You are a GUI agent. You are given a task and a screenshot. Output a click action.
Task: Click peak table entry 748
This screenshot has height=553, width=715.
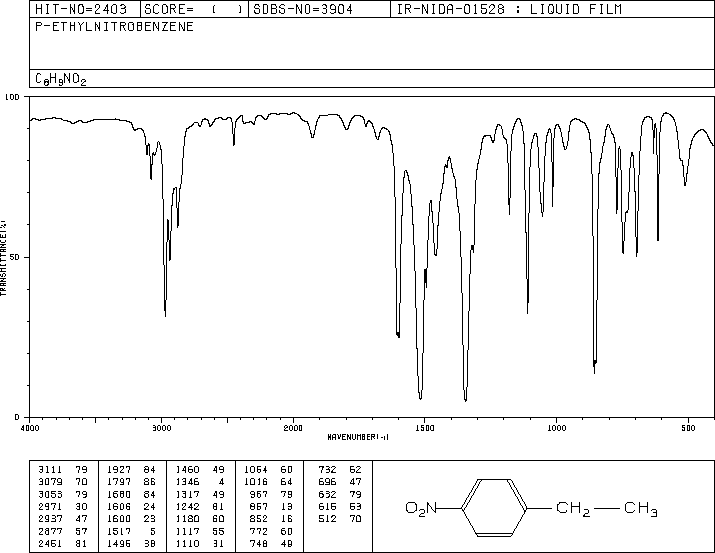(x=259, y=544)
